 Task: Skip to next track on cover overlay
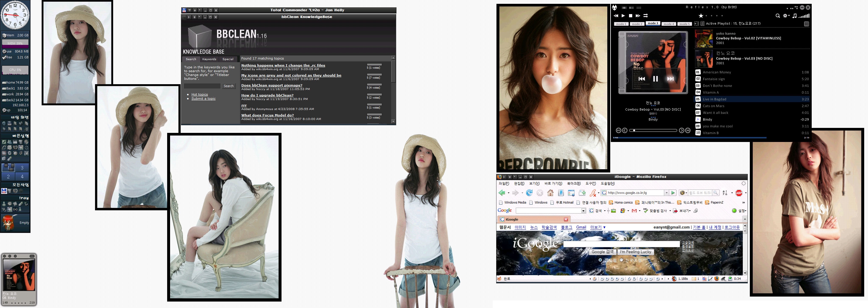670,79
